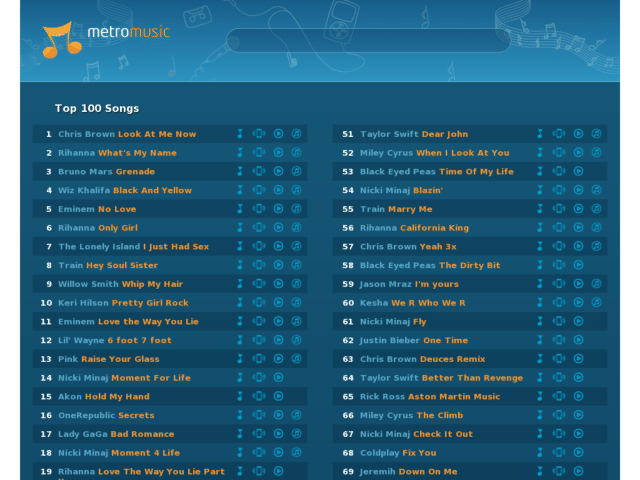
Task: Click ringtone phone icon for Nicki Minaj Blazin'
Action: (559, 190)
